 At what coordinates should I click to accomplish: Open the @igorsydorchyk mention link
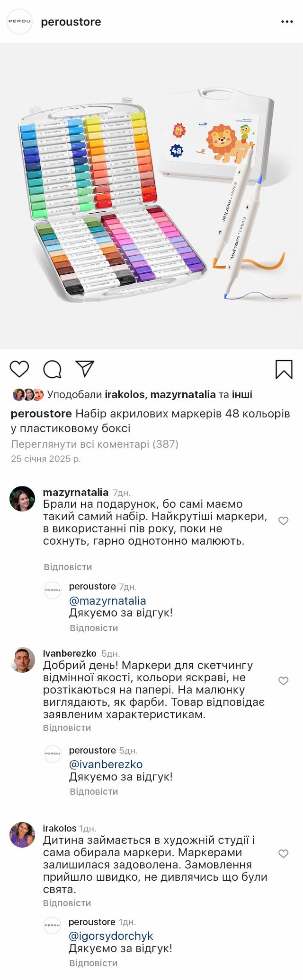tap(111, 936)
